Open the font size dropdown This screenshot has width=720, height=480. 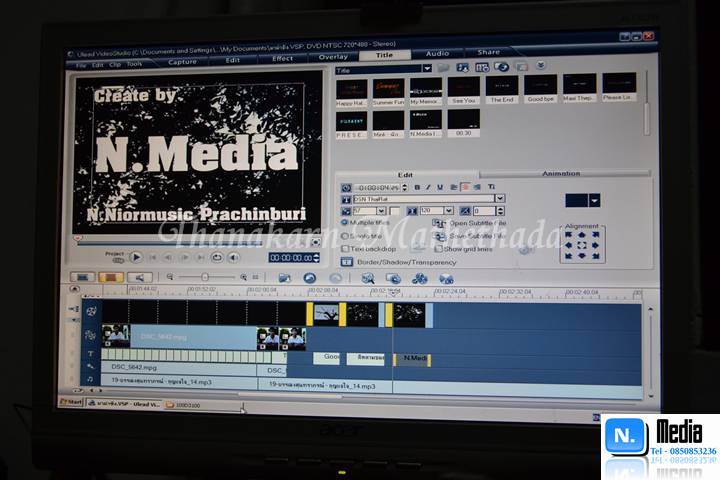[x=381, y=211]
